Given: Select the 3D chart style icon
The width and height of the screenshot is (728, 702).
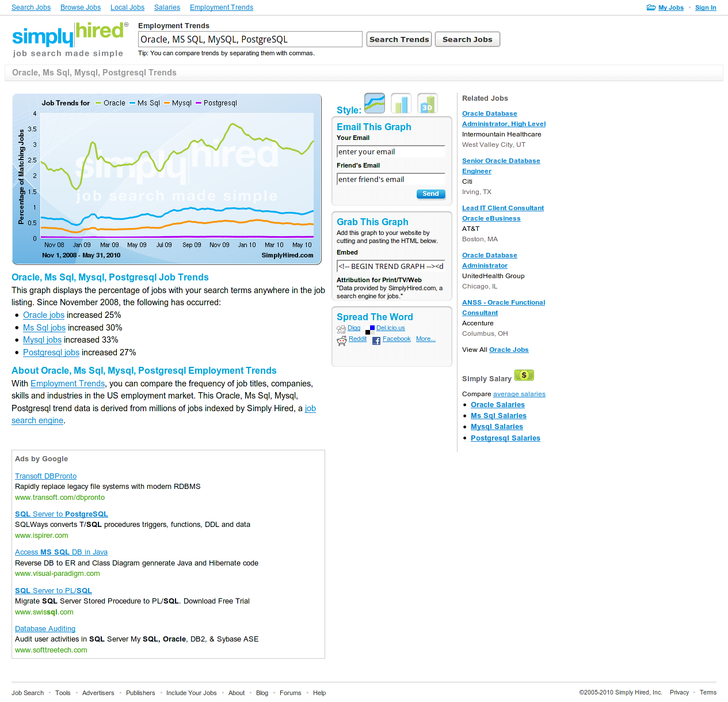Looking at the screenshot, I should coord(428,103).
